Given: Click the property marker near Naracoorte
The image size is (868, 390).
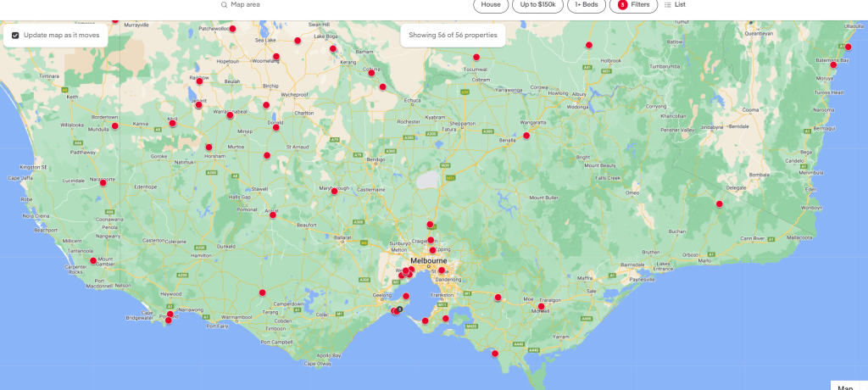Looking at the screenshot, I should 103,182.
